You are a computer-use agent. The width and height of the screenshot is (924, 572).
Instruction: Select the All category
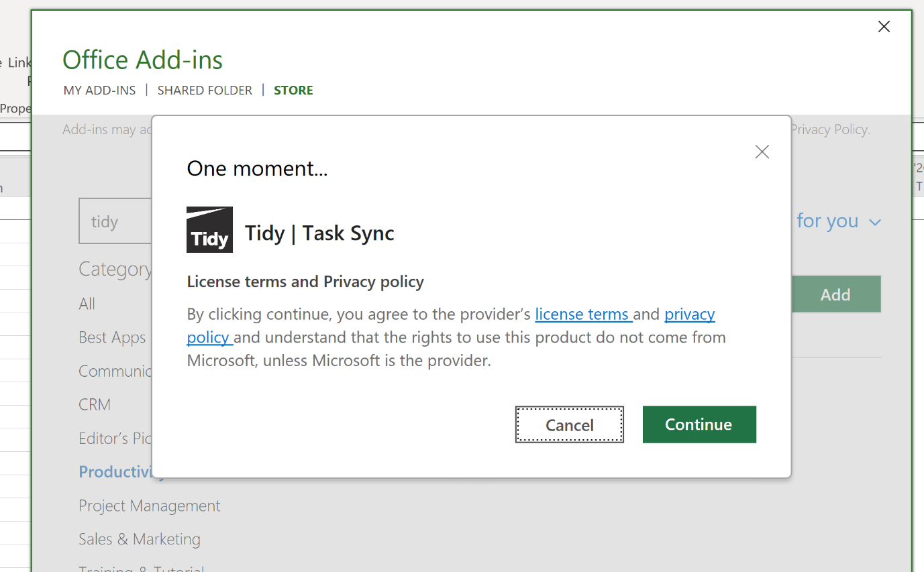click(87, 303)
